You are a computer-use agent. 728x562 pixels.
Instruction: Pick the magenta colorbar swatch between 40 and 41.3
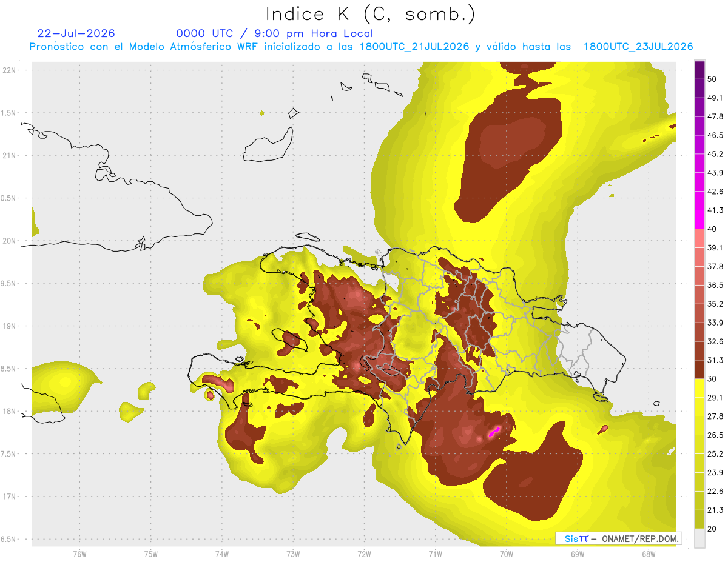click(699, 219)
